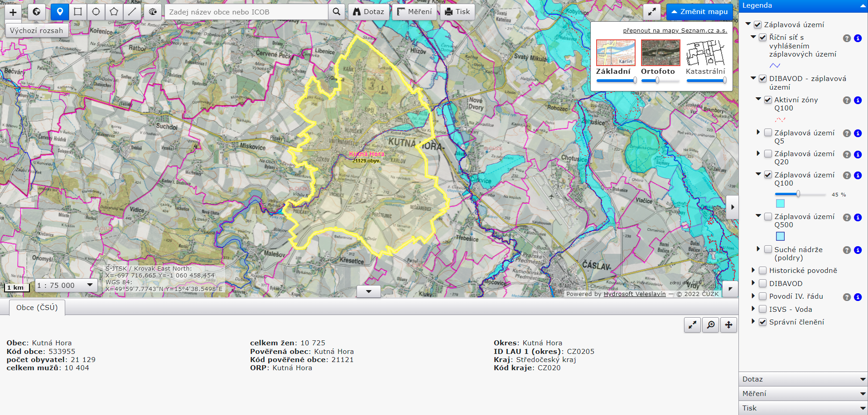
Task: Click the zoom in plus button
Action: (13, 12)
